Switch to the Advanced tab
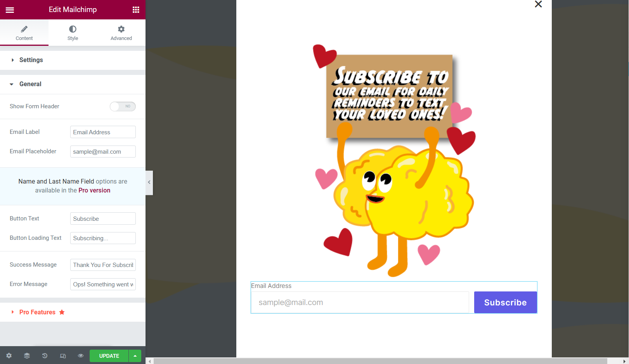629x364 pixels. click(x=121, y=33)
